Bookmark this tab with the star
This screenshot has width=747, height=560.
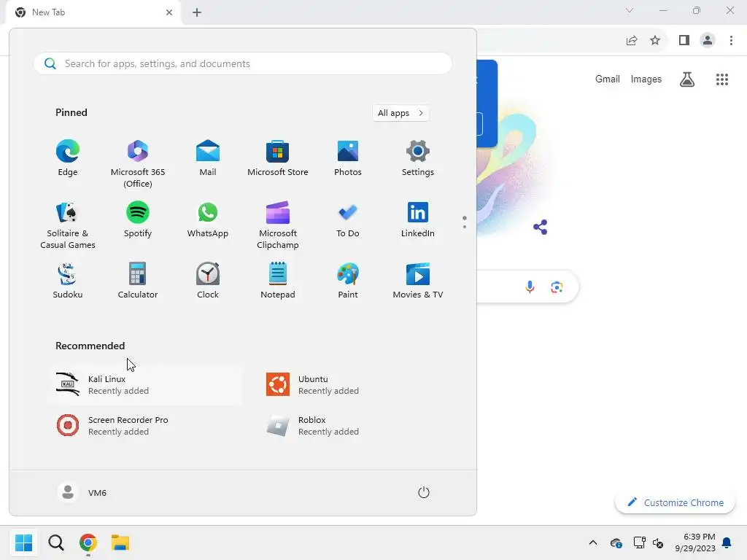pyautogui.click(x=655, y=41)
